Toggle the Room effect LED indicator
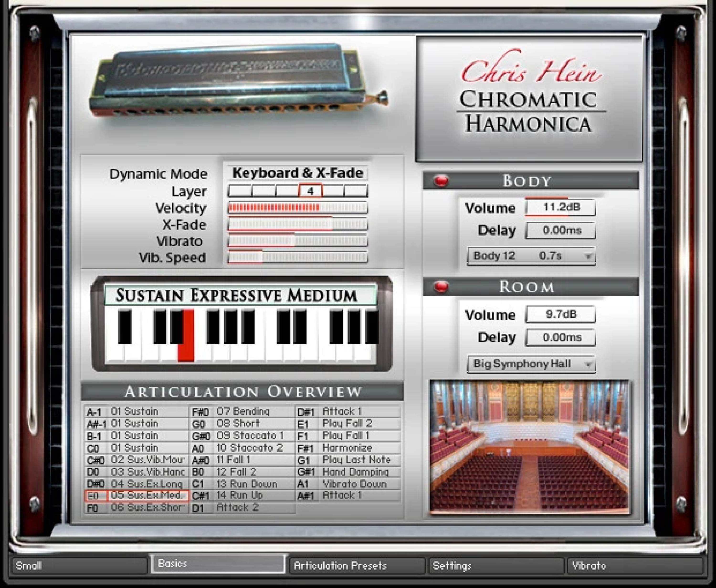The width and height of the screenshot is (716, 588). 442,287
